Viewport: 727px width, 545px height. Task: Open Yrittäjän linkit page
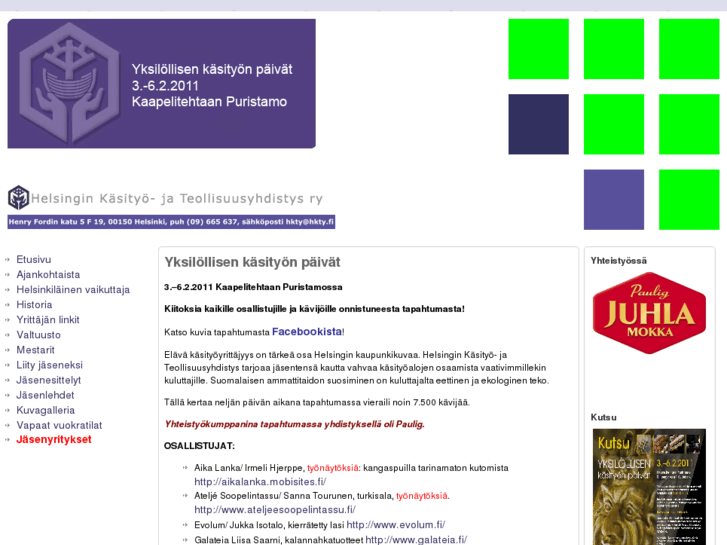click(x=48, y=320)
